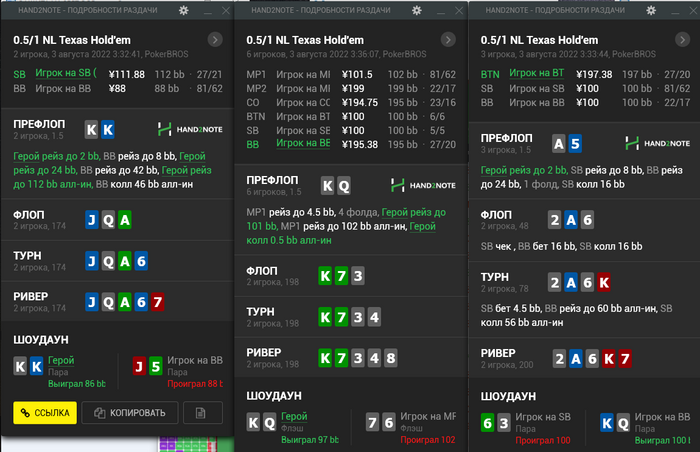This screenshot has width=700, height=452.
Task: Click the blue K preflop card in left window
Action: coord(108,130)
